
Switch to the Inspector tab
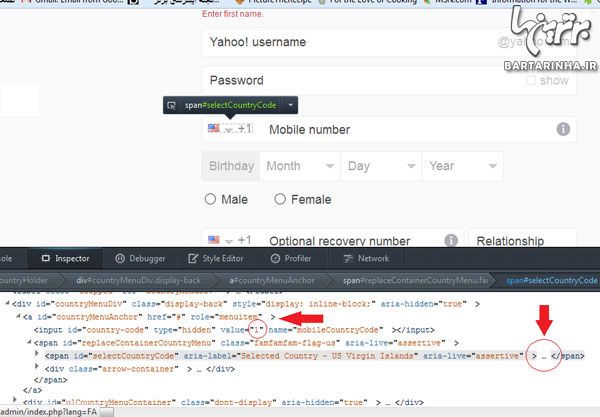pyautogui.click(x=65, y=259)
